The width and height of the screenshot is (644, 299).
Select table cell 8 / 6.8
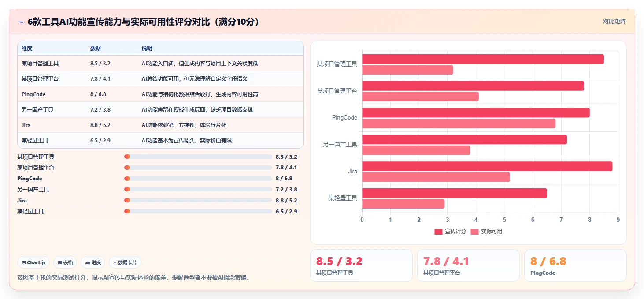coord(98,94)
